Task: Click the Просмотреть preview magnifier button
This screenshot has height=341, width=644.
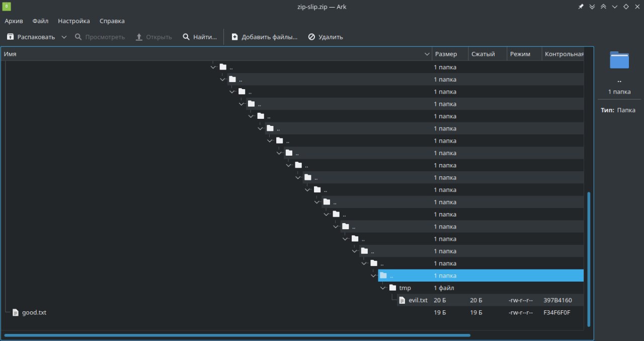Action: point(100,37)
